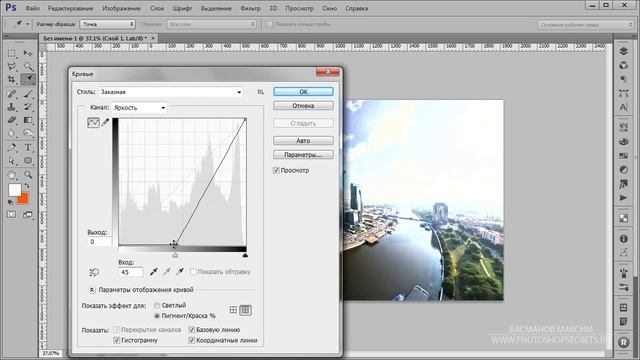Open Curves preset options menu icon

pyautogui.click(x=260, y=92)
